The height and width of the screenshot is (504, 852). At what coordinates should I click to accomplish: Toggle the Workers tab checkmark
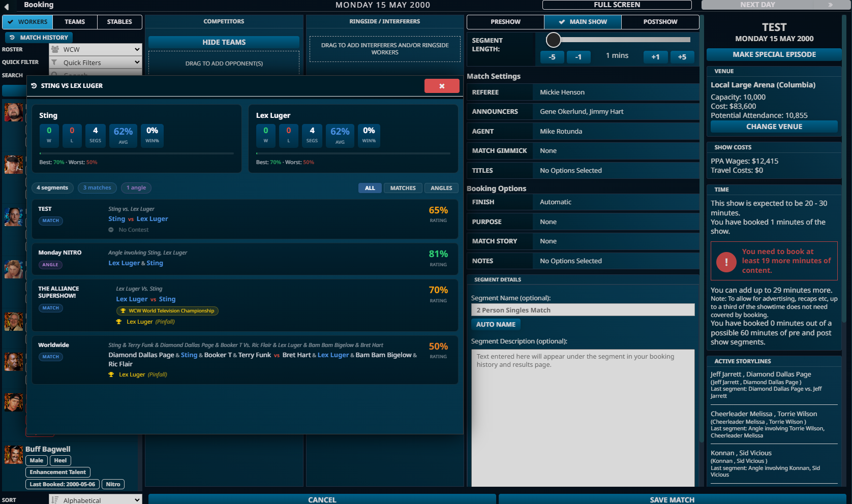(x=11, y=22)
